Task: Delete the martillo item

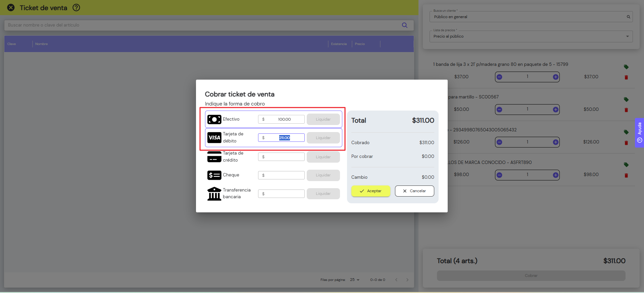Action: (x=626, y=110)
